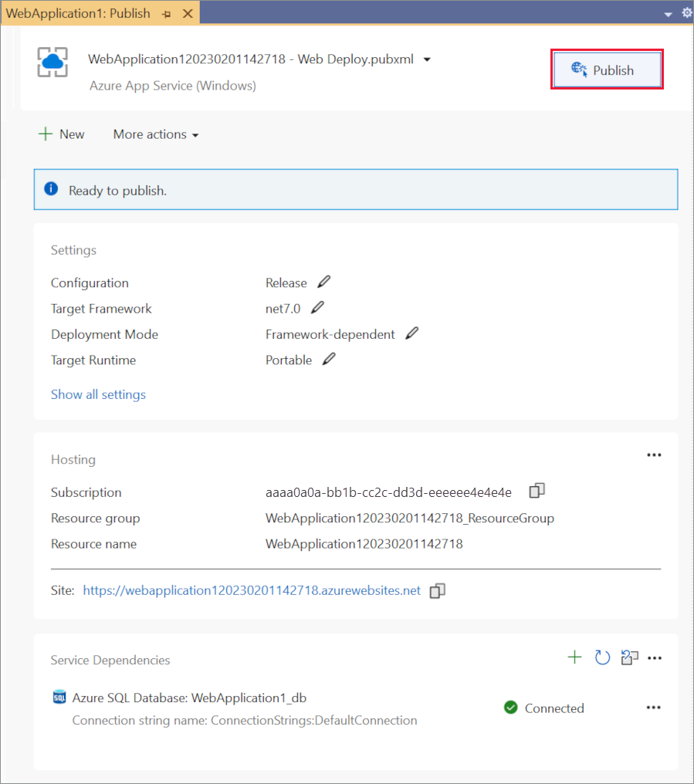The width and height of the screenshot is (694, 784).
Task: Open Hosting section more options menu
Action: [654, 455]
